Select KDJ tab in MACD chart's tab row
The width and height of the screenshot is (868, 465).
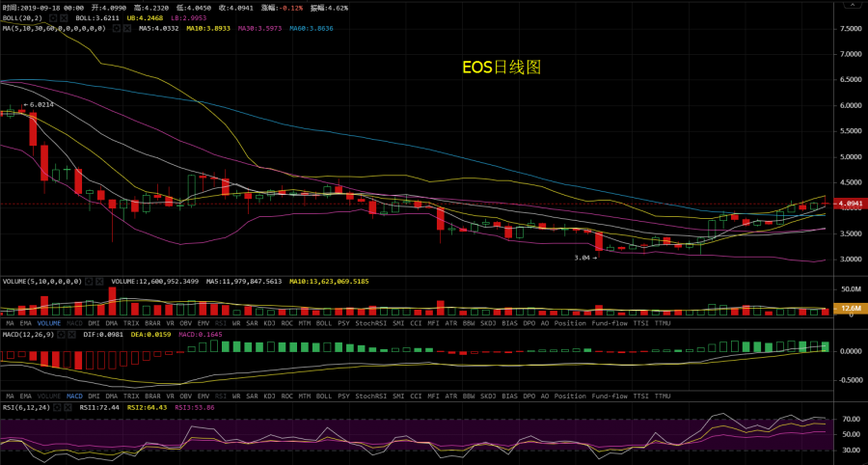(270, 397)
